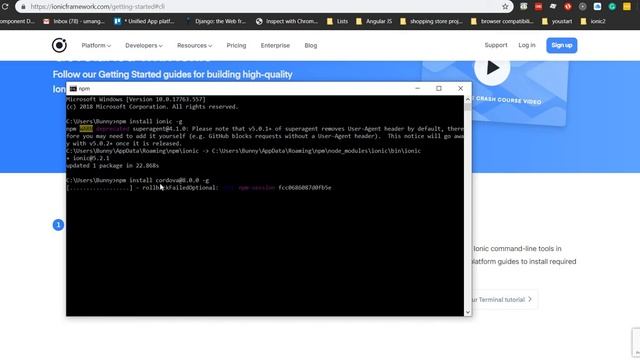The height and width of the screenshot is (360, 640).
Task: Open the Terminal tutorial link
Action: pyautogui.click(x=502, y=300)
